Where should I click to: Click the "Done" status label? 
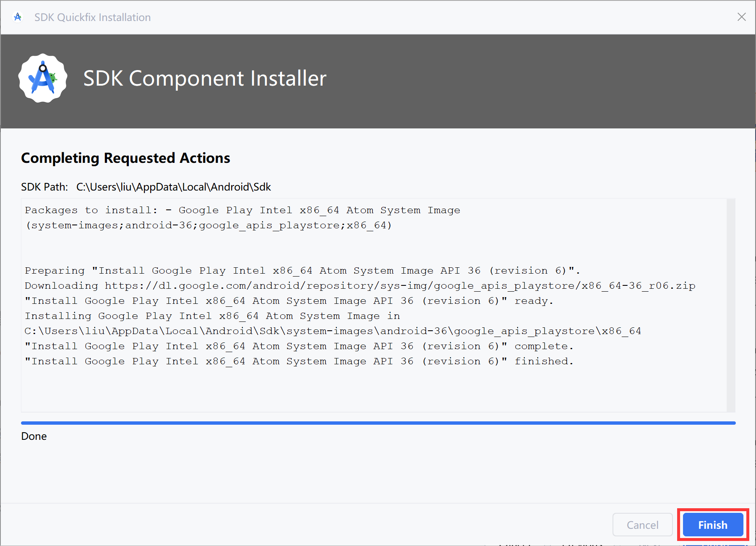[34, 436]
